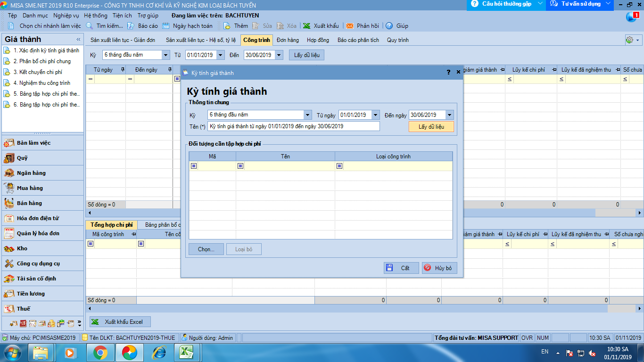Click the Phản hồi feedback icon
The width and height of the screenshot is (644, 362).
click(x=350, y=26)
